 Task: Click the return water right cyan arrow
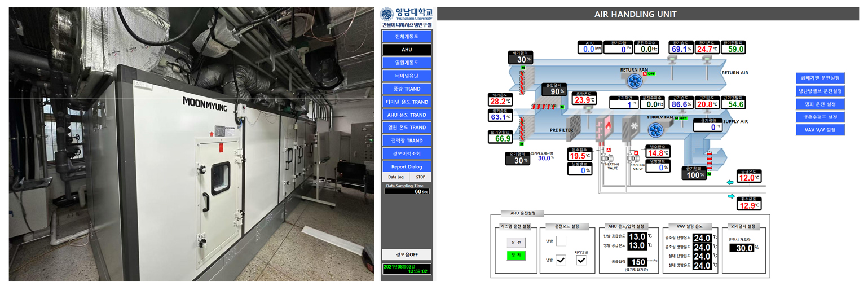(732, 196)
